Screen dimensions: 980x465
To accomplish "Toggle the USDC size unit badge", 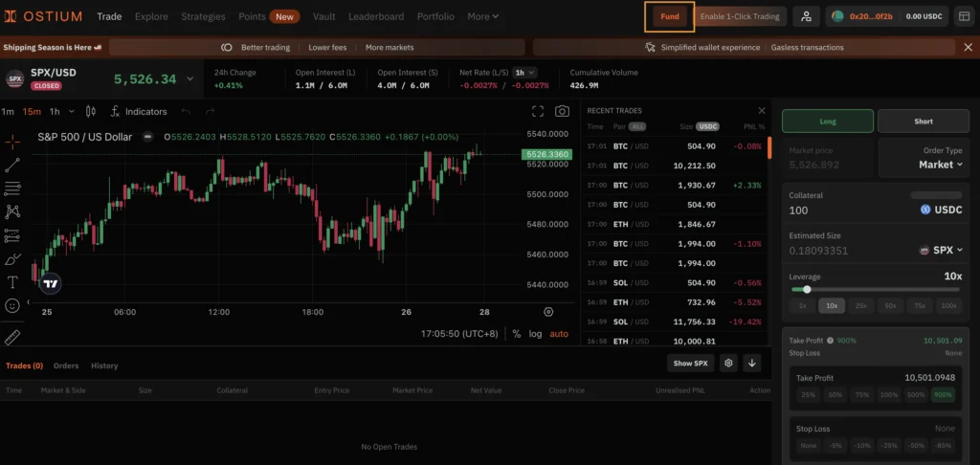I will (707, 126).
